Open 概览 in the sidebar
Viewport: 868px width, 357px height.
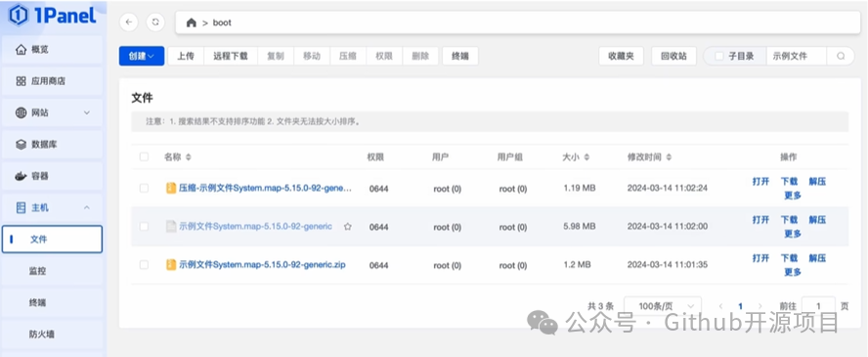pos(53,50)
